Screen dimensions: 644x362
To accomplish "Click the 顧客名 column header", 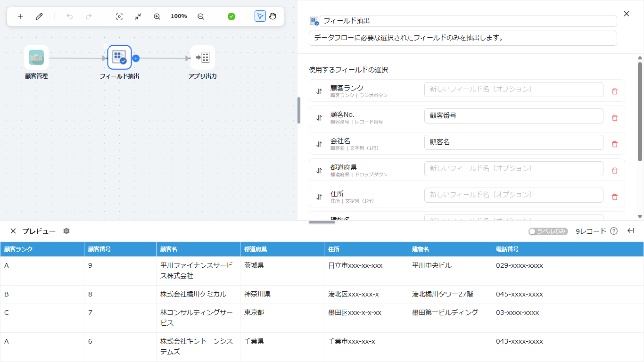I will 198,249.
